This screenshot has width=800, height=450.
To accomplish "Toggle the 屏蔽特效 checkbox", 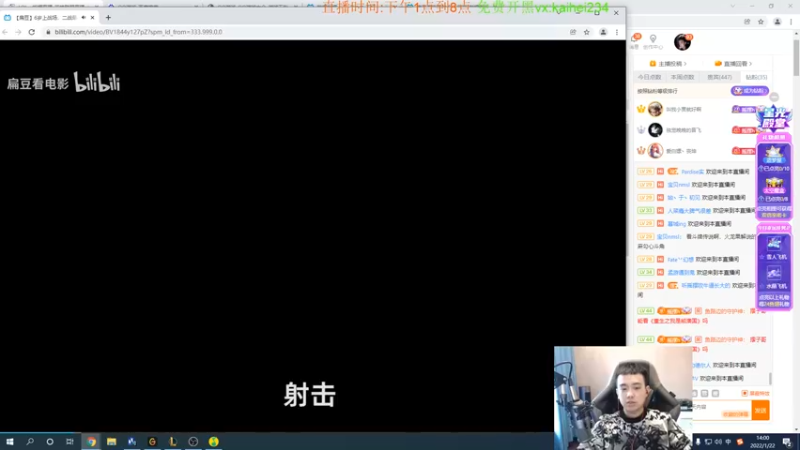I will (744, 393).
